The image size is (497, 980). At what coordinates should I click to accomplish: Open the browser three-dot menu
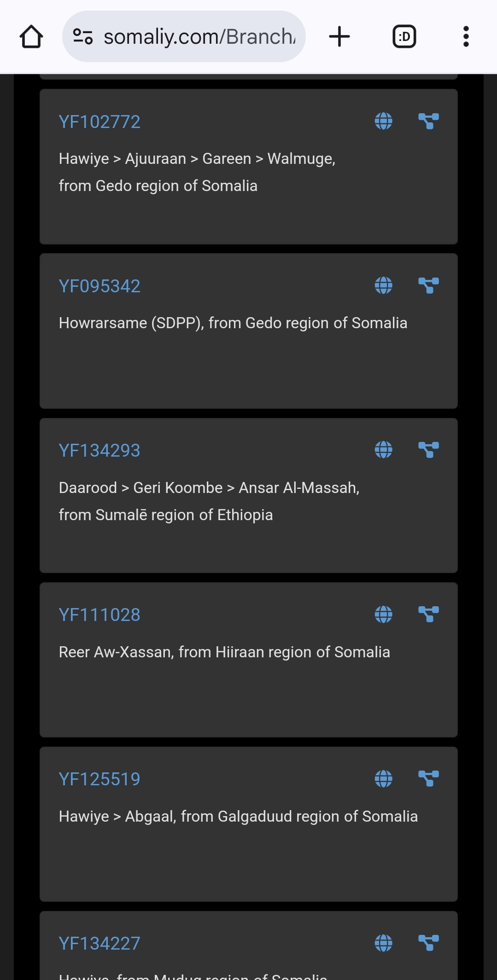click(x=466, y=37)
